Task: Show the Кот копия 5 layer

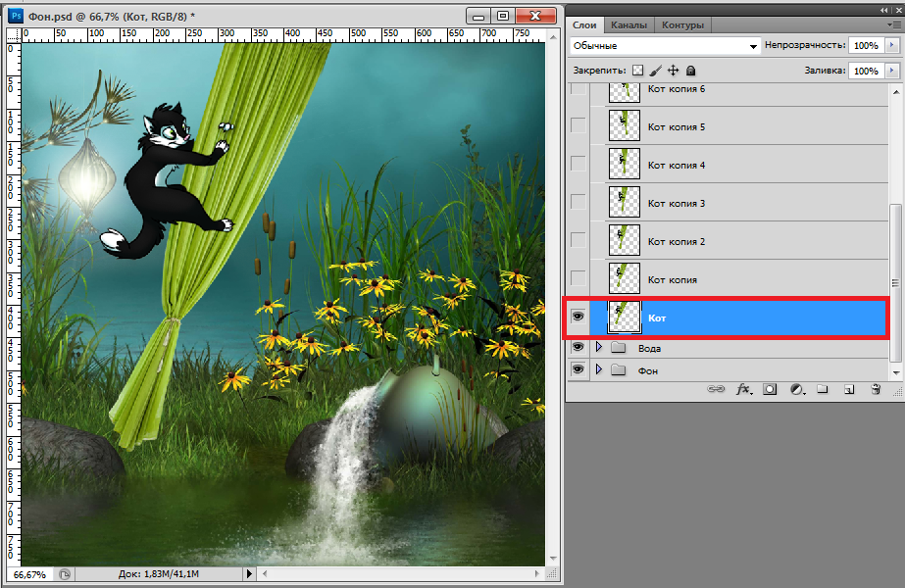Action: (578, 125)
